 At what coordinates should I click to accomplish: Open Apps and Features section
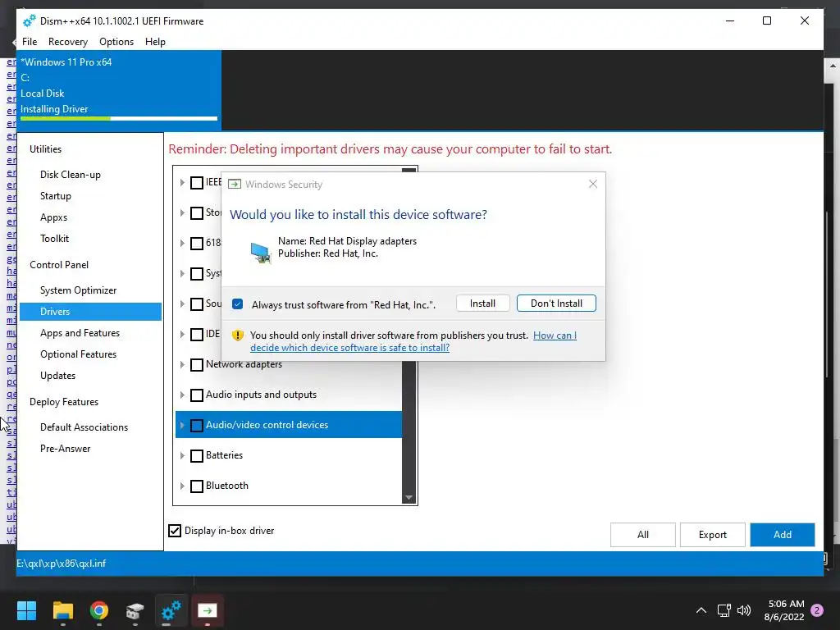click(x=80, y=333)
